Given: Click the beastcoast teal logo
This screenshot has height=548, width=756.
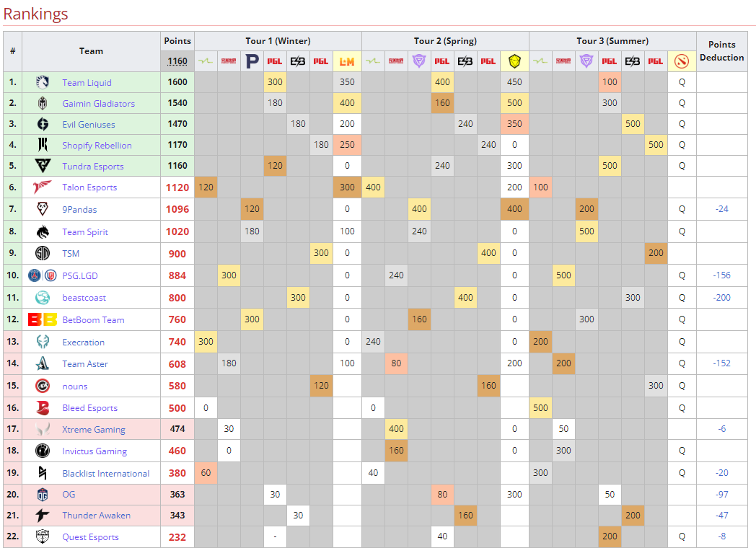Looking at the screenshot, I should [43, 298].
